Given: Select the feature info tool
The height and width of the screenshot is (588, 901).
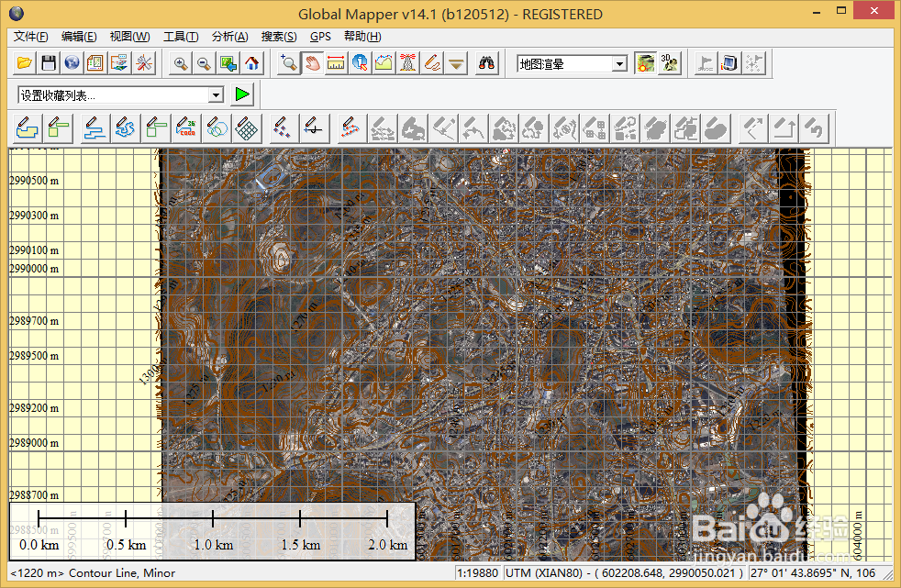Looking at the screenshot, I should point(360,63).
